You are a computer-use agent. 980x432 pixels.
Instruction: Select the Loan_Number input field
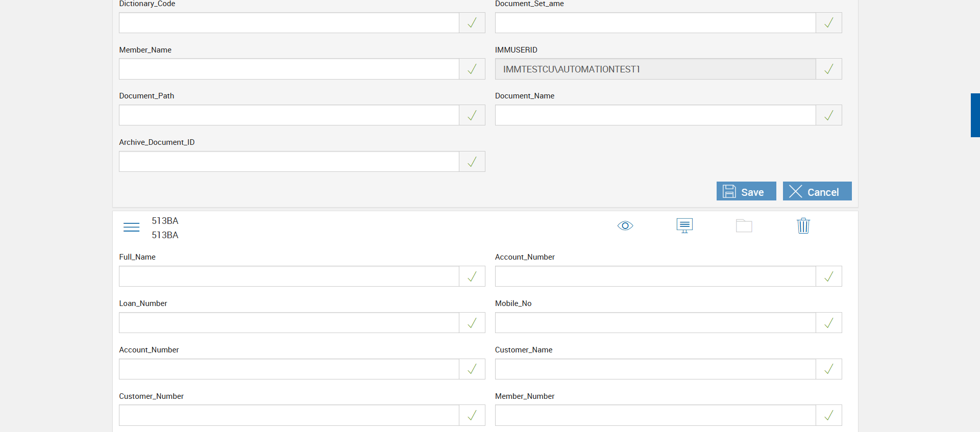(x=289, y=323)
